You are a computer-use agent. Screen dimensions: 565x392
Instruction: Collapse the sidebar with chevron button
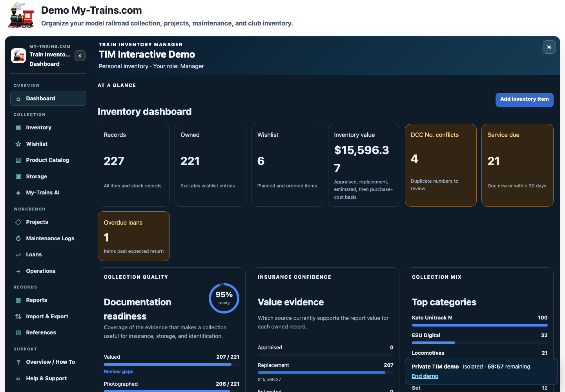pyautogui.click(x=80, y=56)
